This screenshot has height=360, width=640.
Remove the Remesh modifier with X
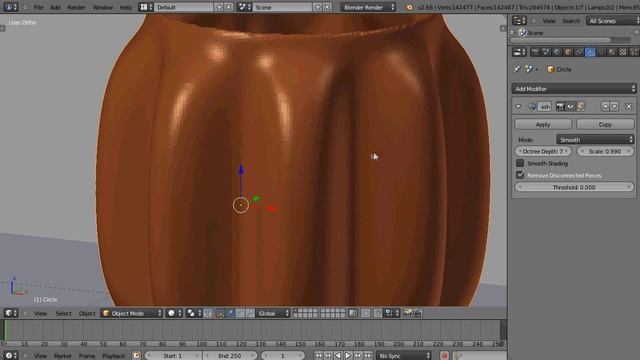629,107
